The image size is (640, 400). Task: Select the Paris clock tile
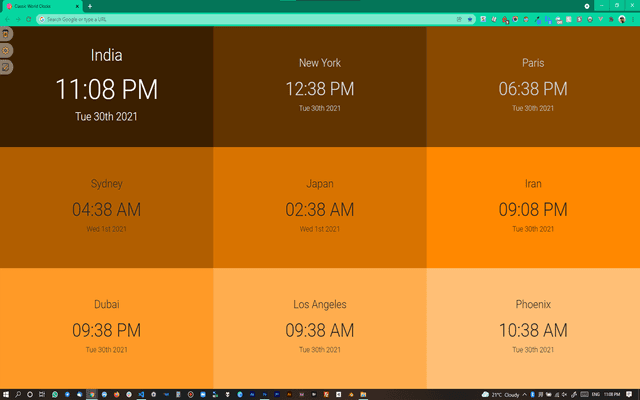coord(533,87)
